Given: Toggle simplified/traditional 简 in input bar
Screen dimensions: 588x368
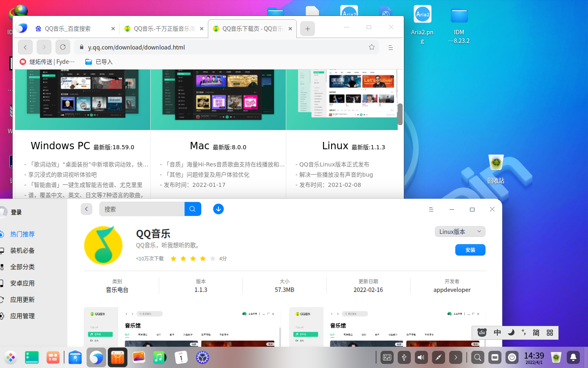Looking at the screenshot, I should [536, 332].
